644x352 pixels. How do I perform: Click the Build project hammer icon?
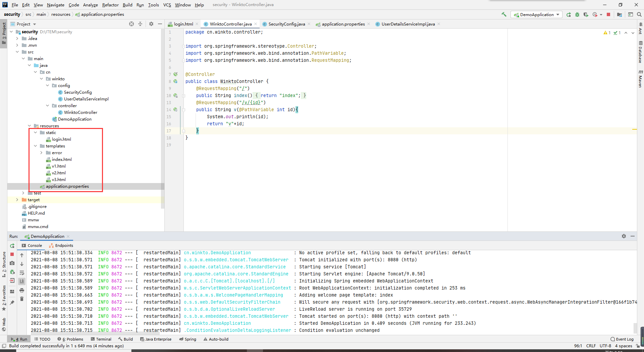pos(504,14)
